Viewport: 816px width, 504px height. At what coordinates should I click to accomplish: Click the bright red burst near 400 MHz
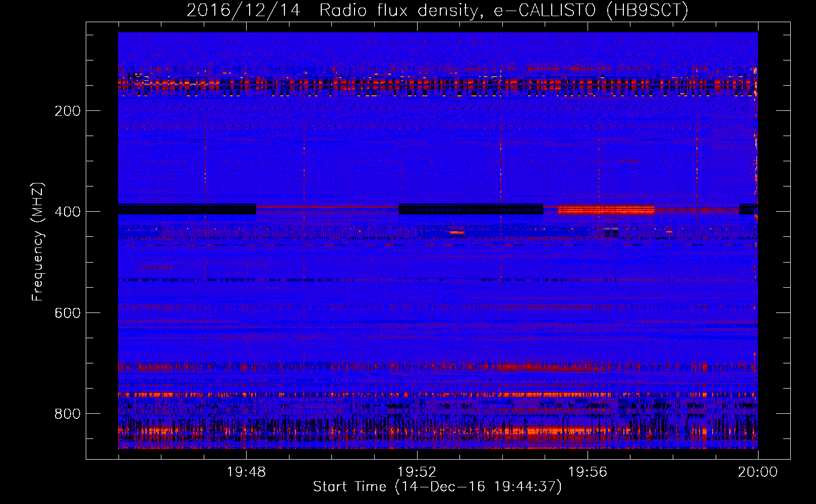606,210
